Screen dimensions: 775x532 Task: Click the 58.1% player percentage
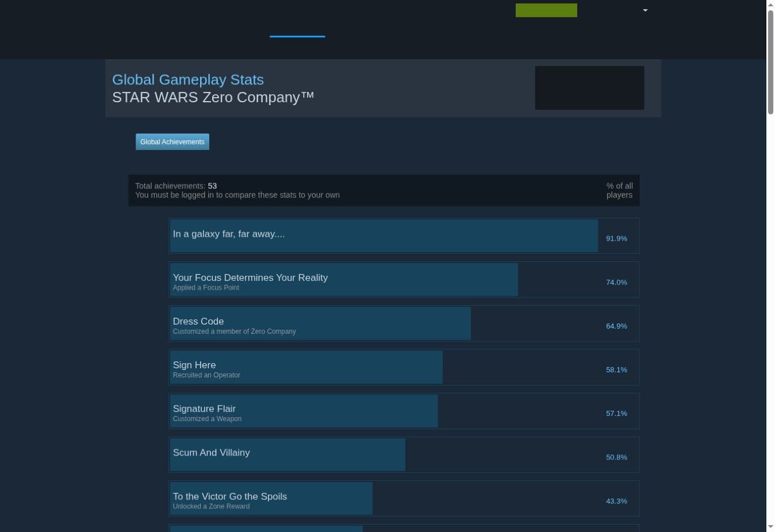(616, 369)
